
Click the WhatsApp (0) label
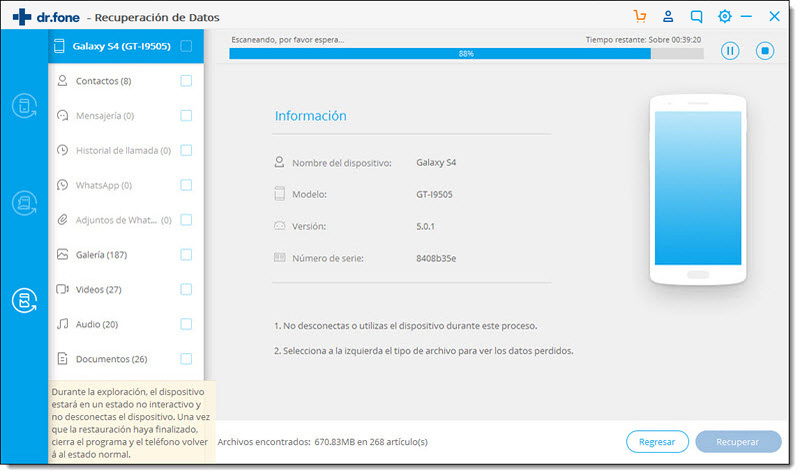[x=104, y=185]
